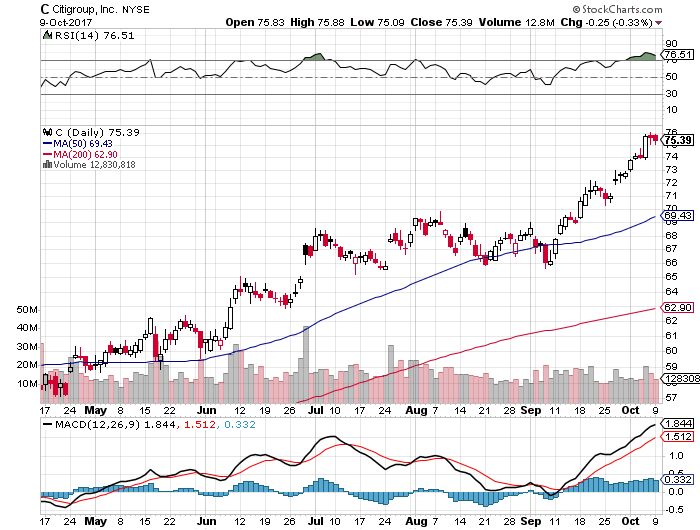Click the 'MA(200) 62.90' legend text
The height and width of the screenshot is (530, 700).
(x=85, y=154)
